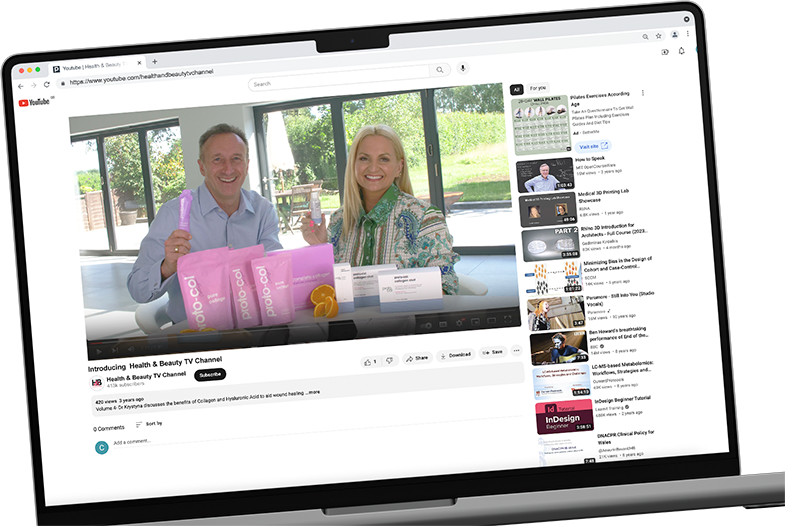Expand the description with ...more

313,392
